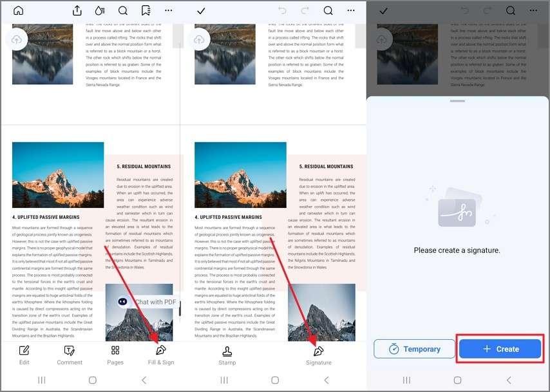
Task: Tap Android back button in first screen
Action: pos(144,380)
